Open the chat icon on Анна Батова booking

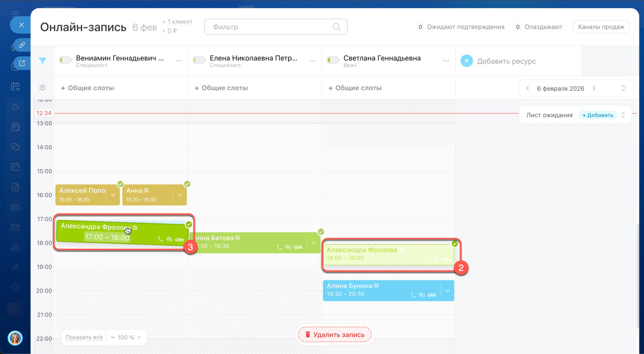pos(288,247)
